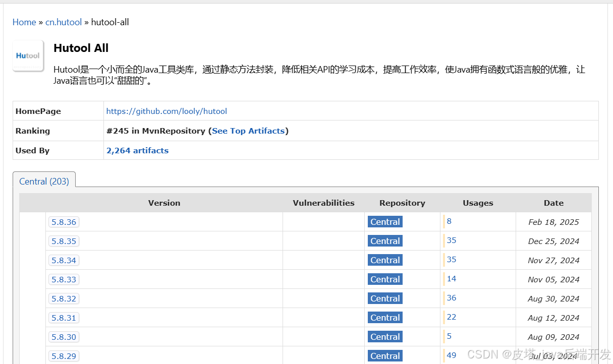Open the oldest visible version 5.8.29
Viewport: 613px width, 364px height.
click(x=64, y=355)
